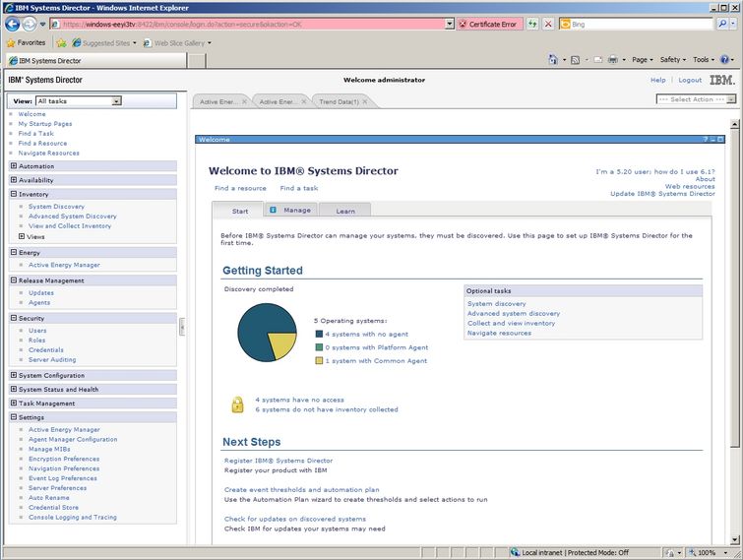The width and height of the screenshot is (743, 560).
Task: Open the Trend Data(1) tab
Action: [338, 101]
